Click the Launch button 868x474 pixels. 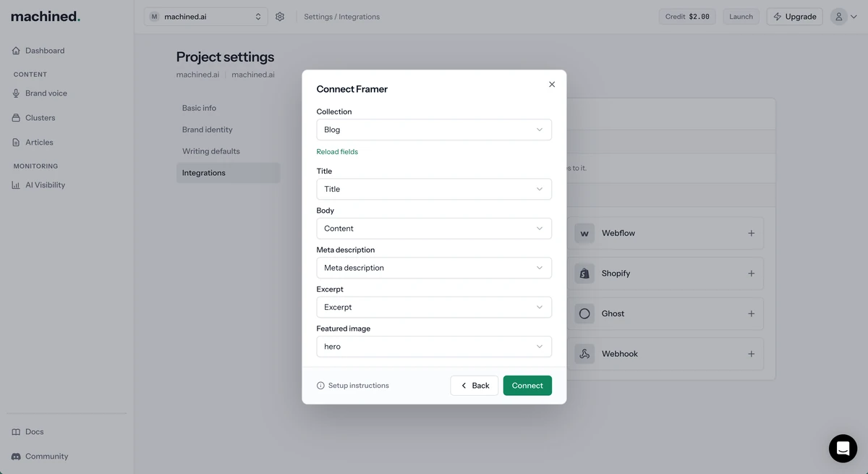[741, 17]
